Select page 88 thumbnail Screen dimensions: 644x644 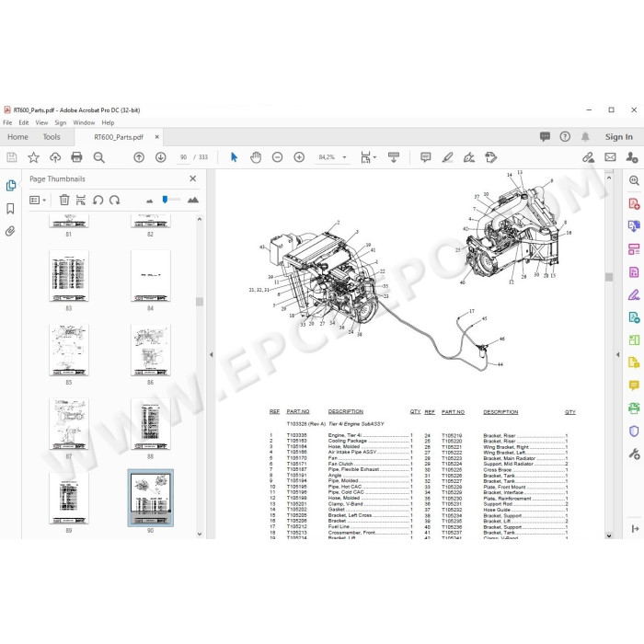pos(150,424)
